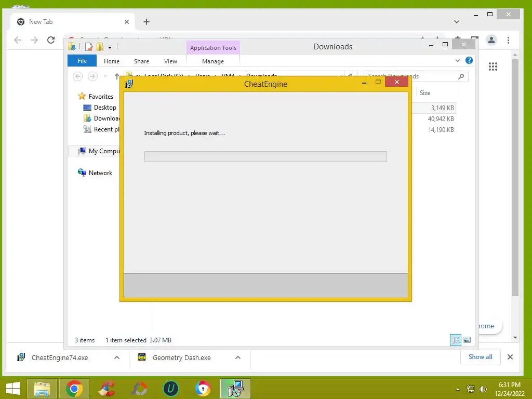
Task: Switch to the View ribbon tab
Action: (170, 61)
